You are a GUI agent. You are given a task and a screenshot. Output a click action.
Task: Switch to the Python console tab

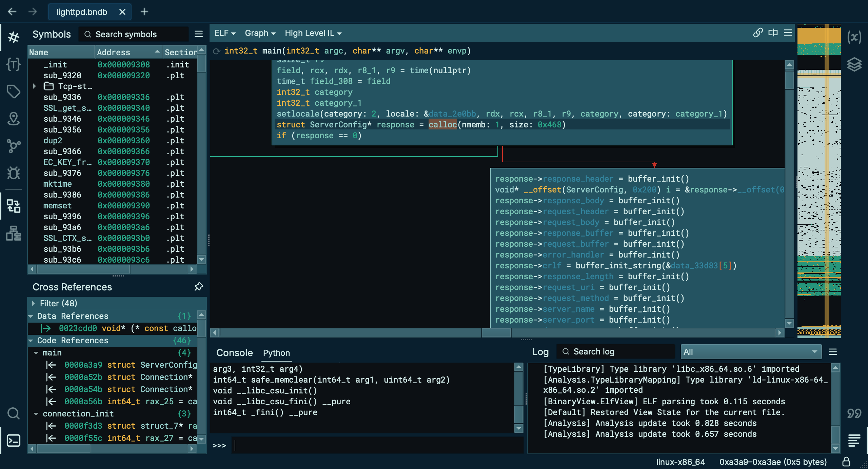click(276, 353)
